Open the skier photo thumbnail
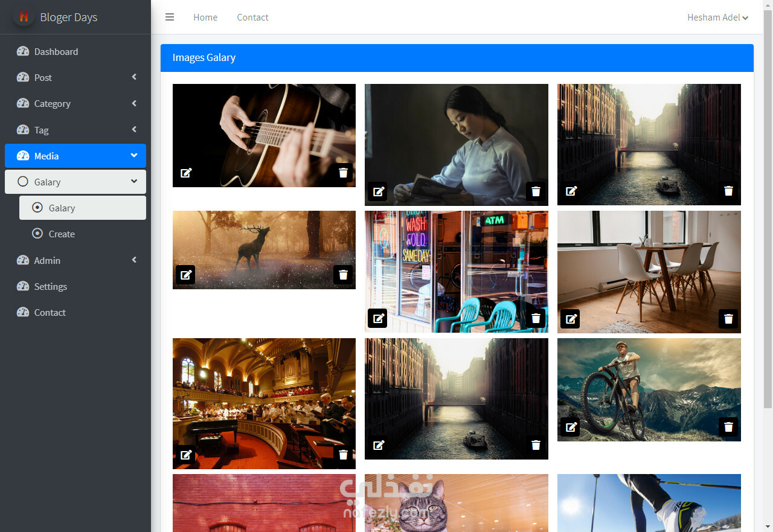 649,503
